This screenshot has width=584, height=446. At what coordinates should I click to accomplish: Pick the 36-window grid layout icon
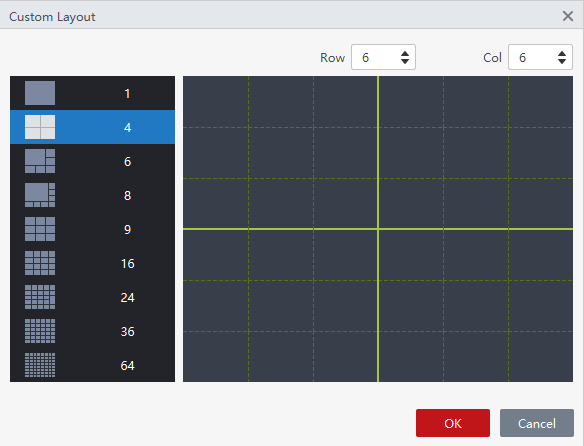coord(40,331)
